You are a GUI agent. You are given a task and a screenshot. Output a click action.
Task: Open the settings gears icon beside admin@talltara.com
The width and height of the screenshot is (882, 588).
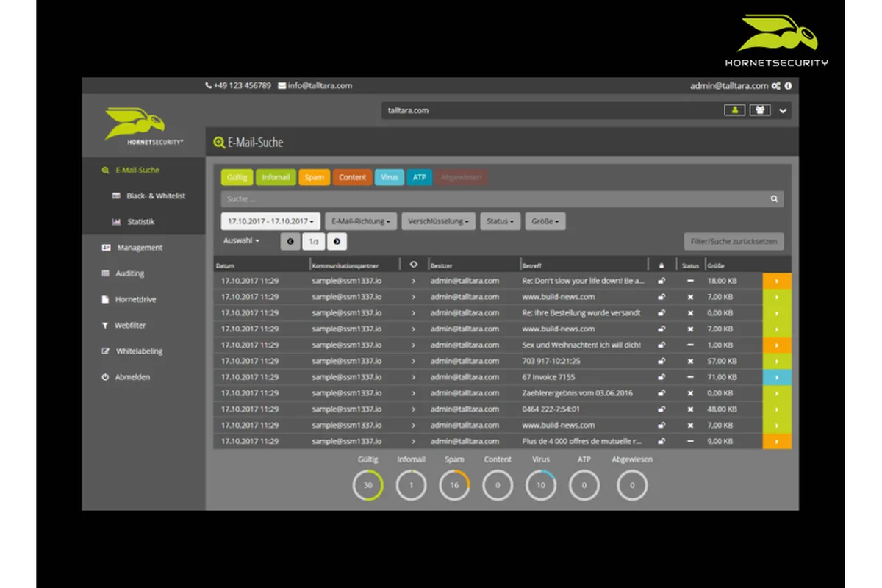[776, 86]
